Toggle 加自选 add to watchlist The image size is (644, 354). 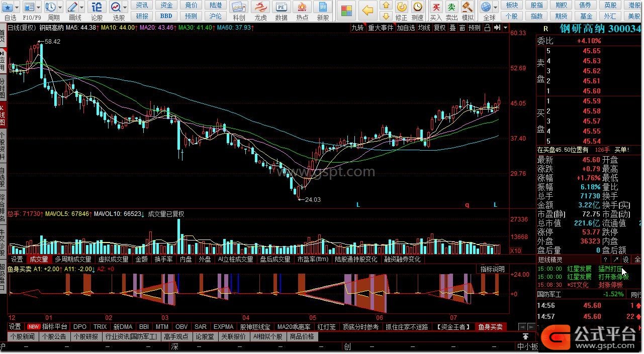pos(406,28)
